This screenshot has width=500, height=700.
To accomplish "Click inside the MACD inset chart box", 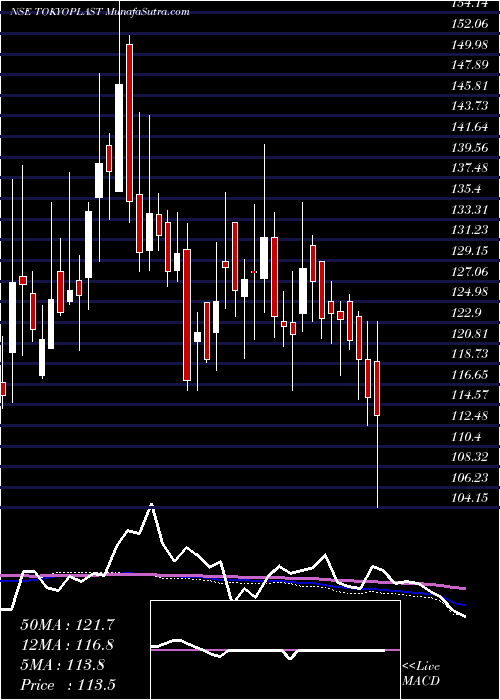I will [275, 650].
